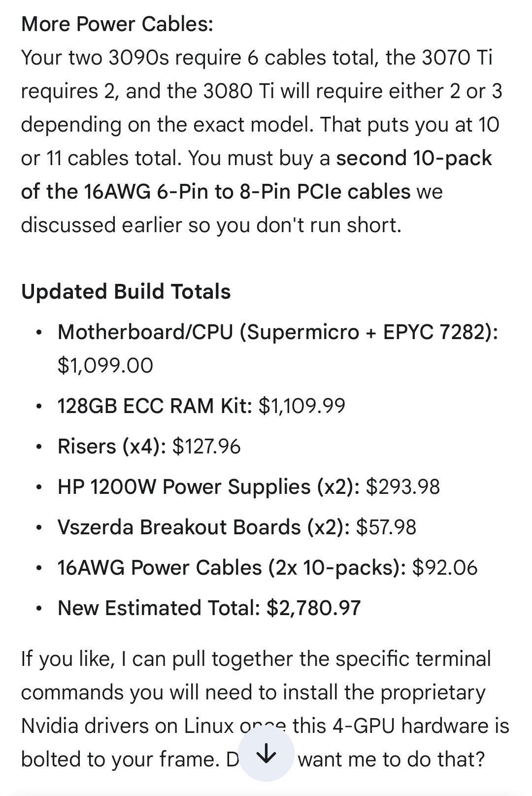Click the $1,099.00 motherboard price
Screen dimensions: 532x796
click(105, 366)
